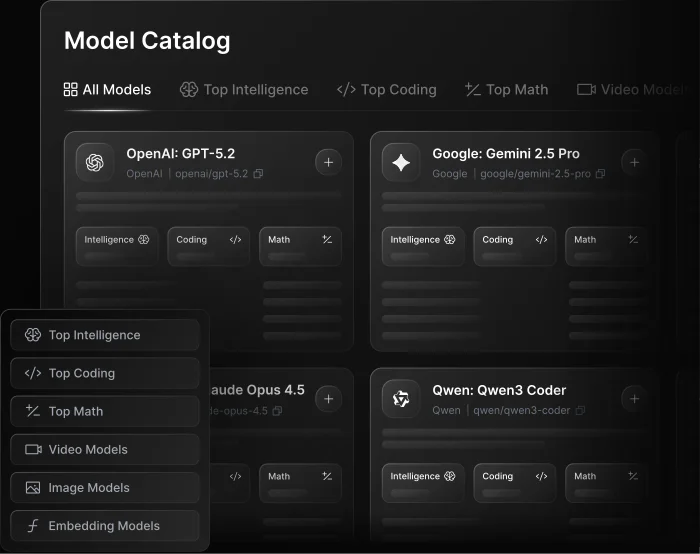Image resolution: width=700 pixels, height=554 pixels.
Task: Copy the openai/gpt-5.2 model ID
Action: tap(259, 174)
